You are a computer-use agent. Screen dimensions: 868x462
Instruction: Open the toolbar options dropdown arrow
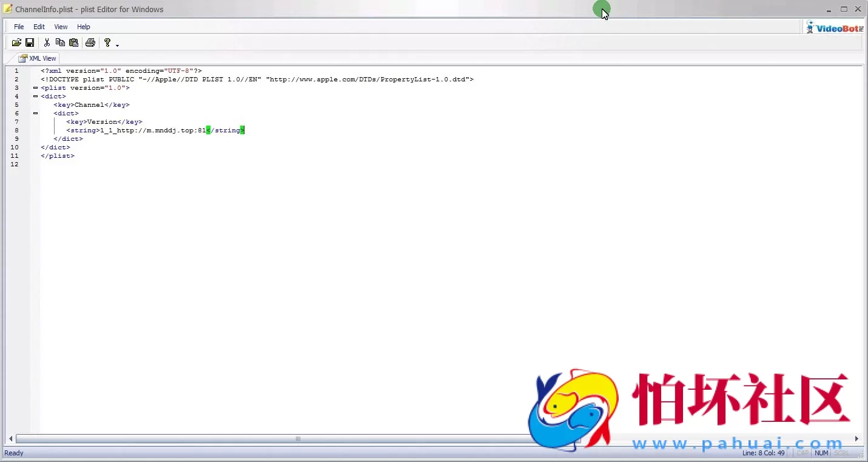[x=117, y=44]
